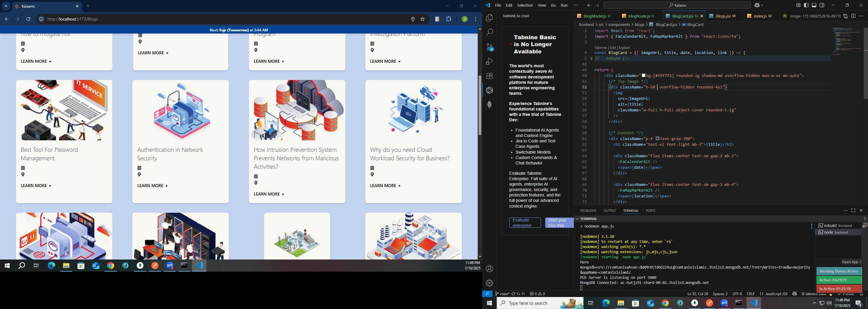Image resolution: width=868 pixels, height=309 pixels.
Task: Synchronize changes in the status bar
Action: [518, 294]
